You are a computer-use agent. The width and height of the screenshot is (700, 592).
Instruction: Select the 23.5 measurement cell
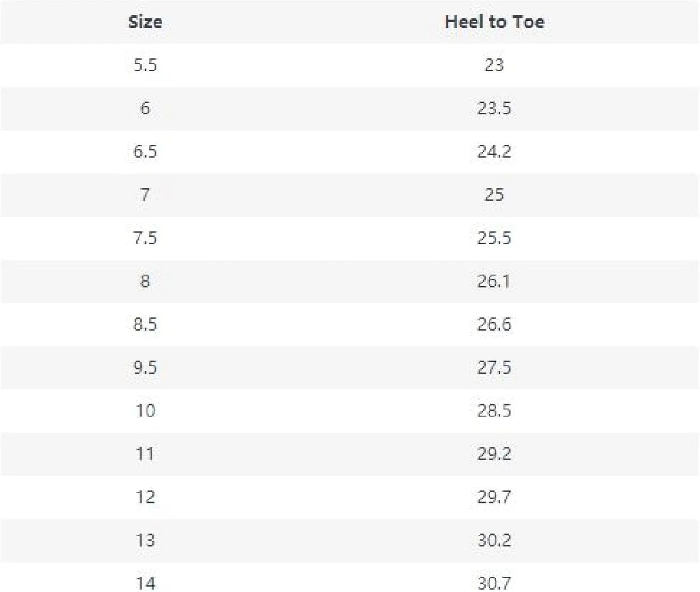[494, 108]
